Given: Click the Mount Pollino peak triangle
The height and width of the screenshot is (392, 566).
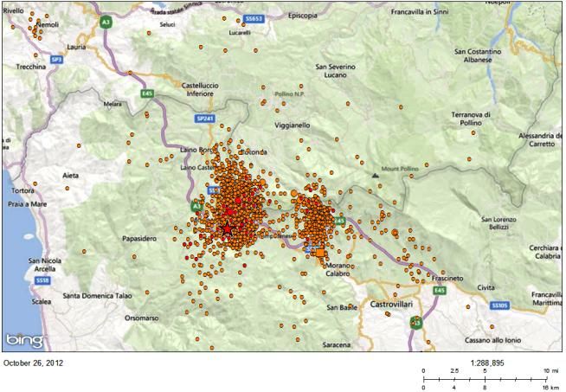Looking at the screenshot, I should [375, 176].
